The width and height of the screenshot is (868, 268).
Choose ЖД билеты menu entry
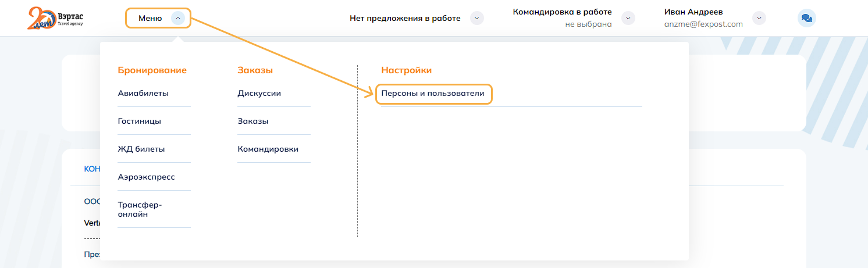tap(141, 149)
